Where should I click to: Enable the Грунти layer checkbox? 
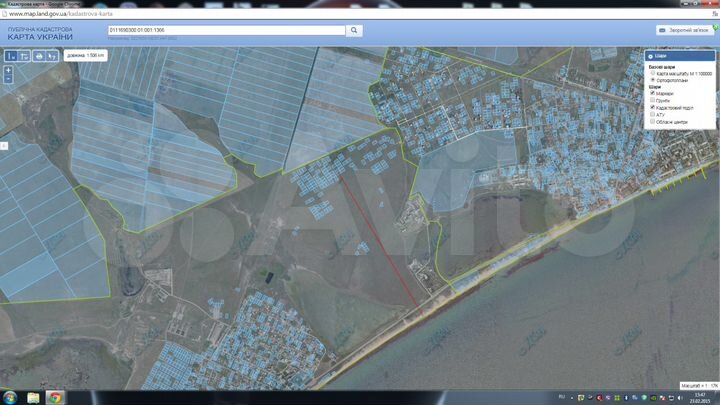tap(652, 100)
